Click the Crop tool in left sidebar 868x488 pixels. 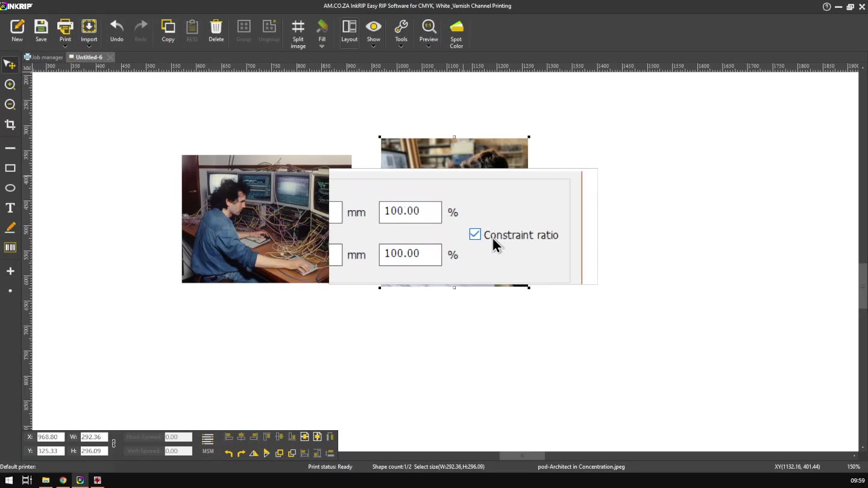click(10, 125)
